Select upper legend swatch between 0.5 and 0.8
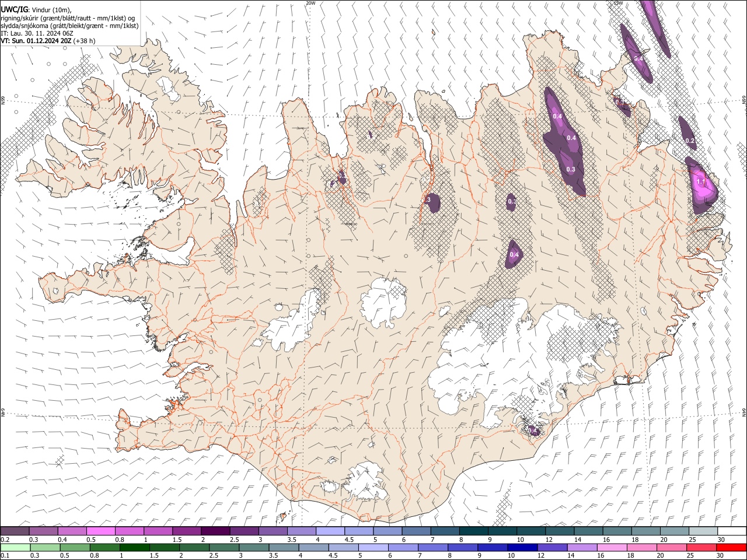This screenshot has height=560, width=747. 100,531
